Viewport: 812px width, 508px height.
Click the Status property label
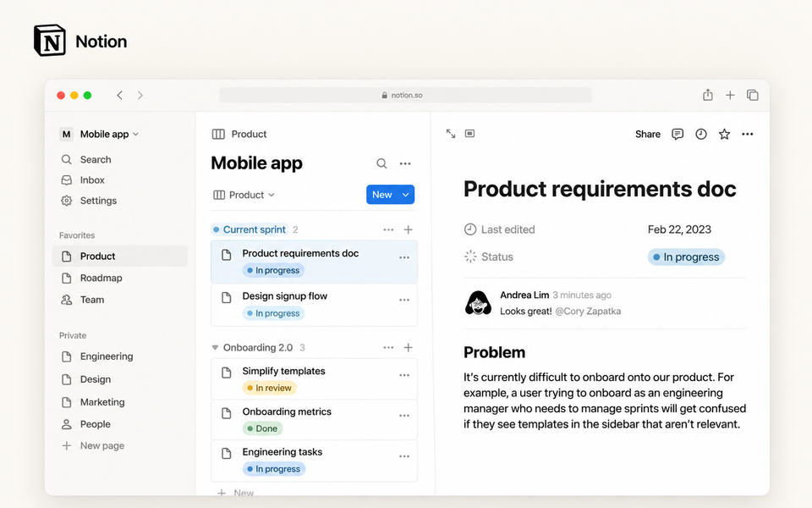coord(488,257)
